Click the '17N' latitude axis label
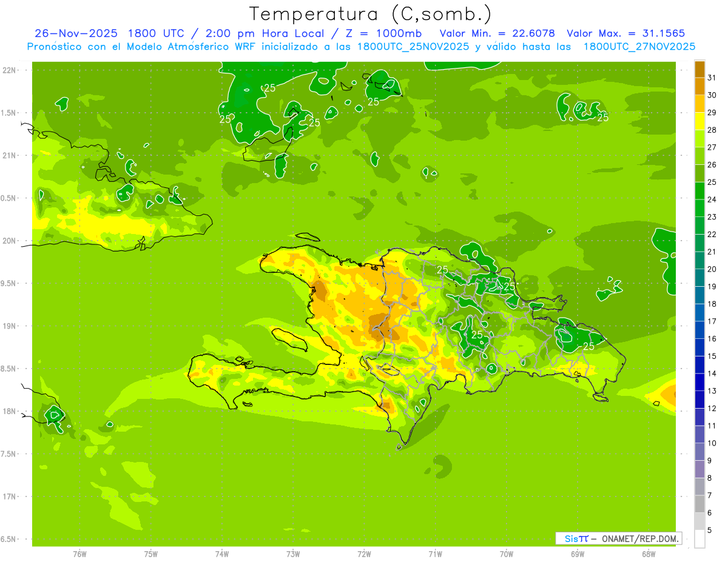 point(8,497)
